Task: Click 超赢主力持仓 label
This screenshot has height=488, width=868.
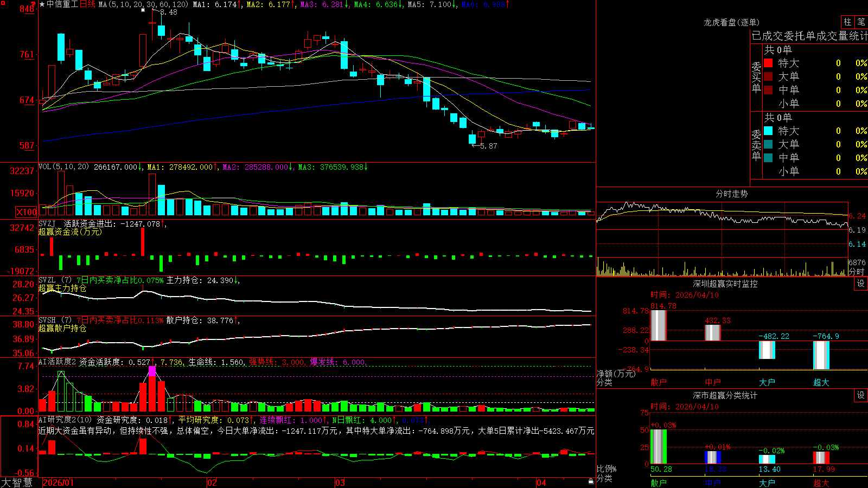Action: (62, 288)
